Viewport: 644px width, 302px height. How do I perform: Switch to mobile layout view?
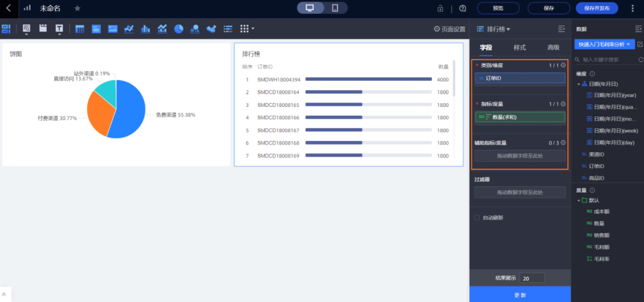[335, 8]
